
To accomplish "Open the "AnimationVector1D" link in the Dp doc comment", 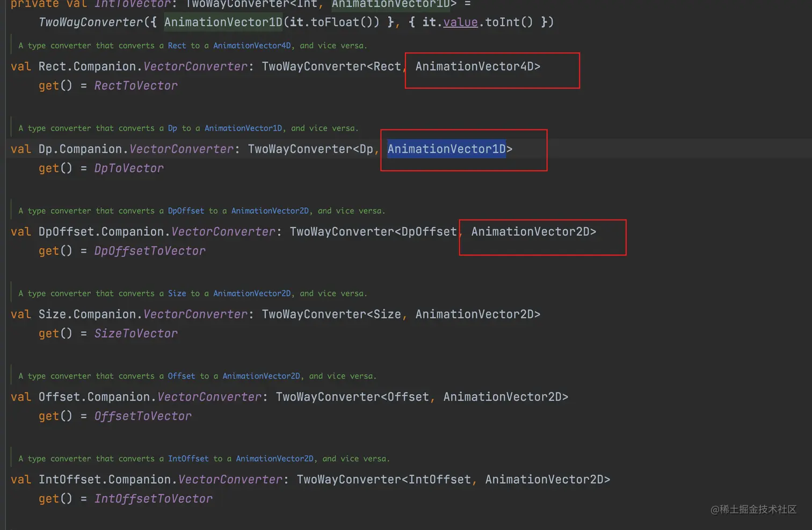I will click(243, 128).
